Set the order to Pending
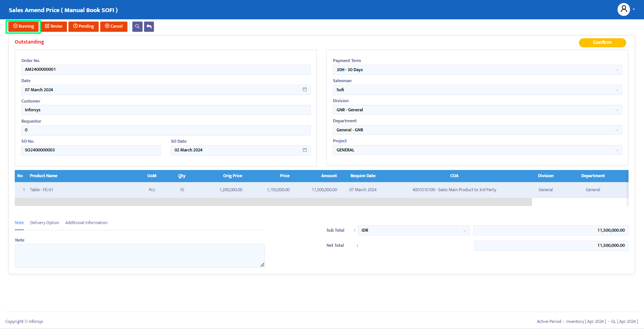 84,27
